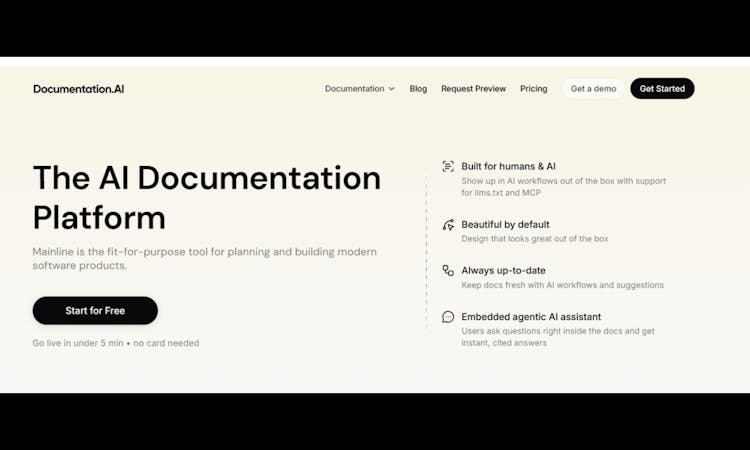The height and width of the screenshot is (450, 750).
Task: Click the Built for humans & AI icon
Action: click(x=448, y=166)
